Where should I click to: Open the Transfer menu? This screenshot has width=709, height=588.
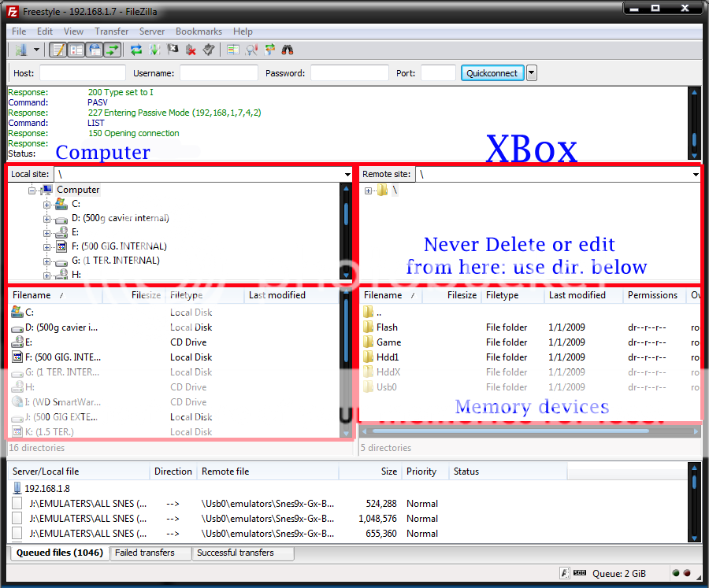[x=112, y=31]
